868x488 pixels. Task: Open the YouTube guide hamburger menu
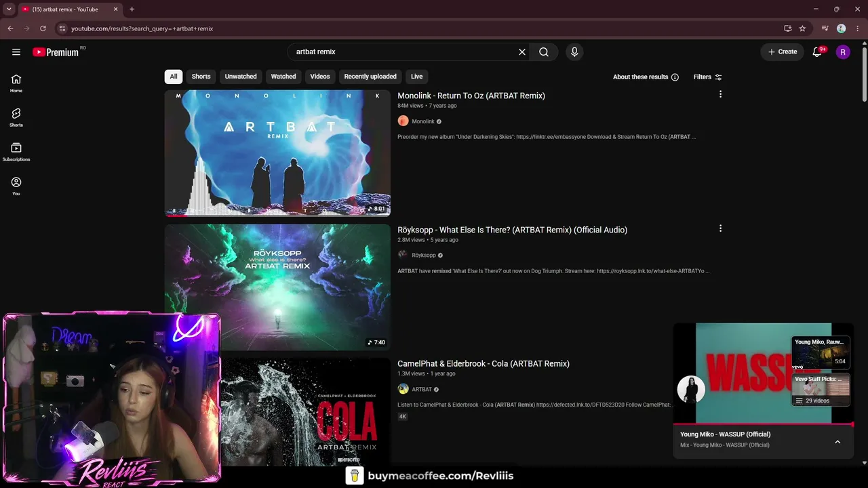pyautogui.click(x=16, y=52)
